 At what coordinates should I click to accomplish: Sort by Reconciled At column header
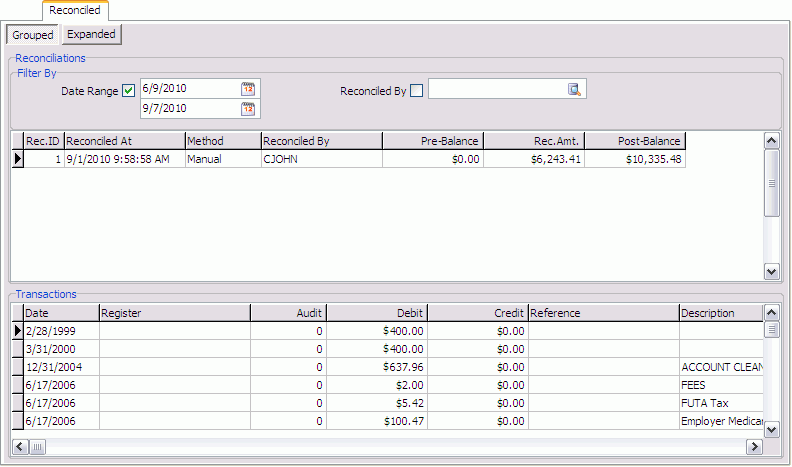(124, 141)
